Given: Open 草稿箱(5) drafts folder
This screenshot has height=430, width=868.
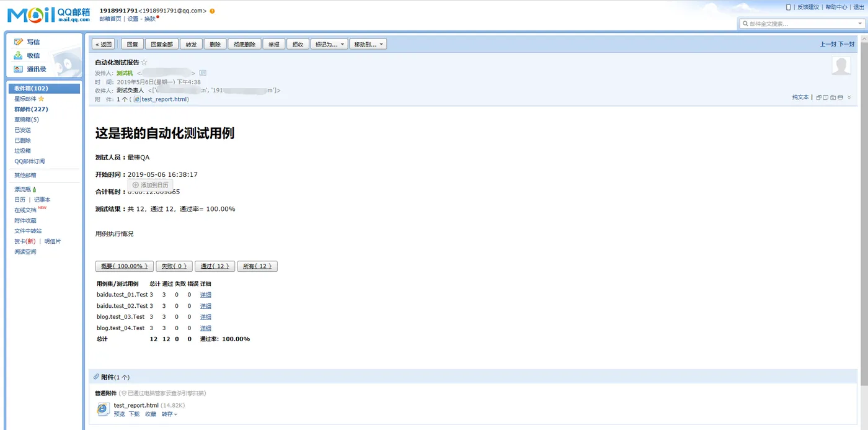Looking at the screenshot, I should 27,120.
